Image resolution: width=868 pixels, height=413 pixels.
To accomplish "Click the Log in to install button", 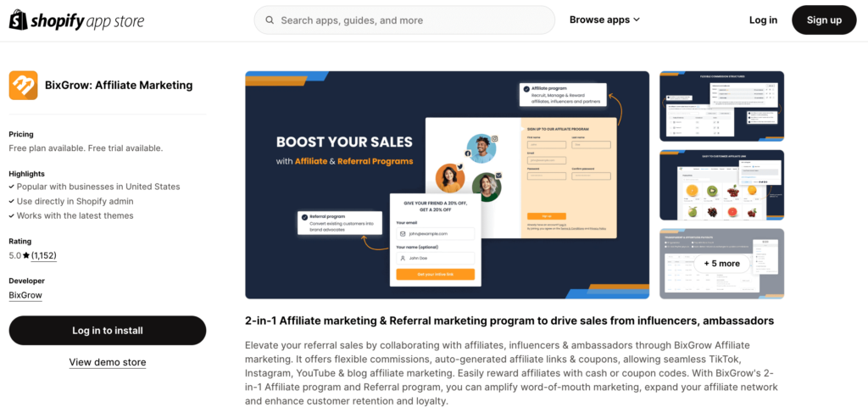I will coord(108,331).
